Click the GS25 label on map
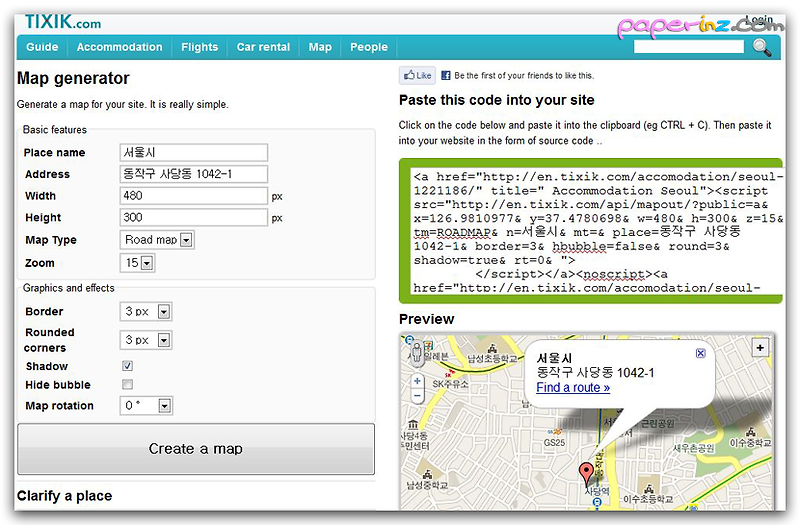The image size is (800, 525). [554, 442]
